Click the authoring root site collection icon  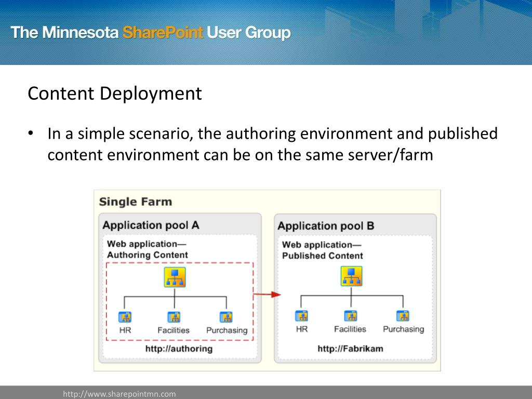(175, 277)
